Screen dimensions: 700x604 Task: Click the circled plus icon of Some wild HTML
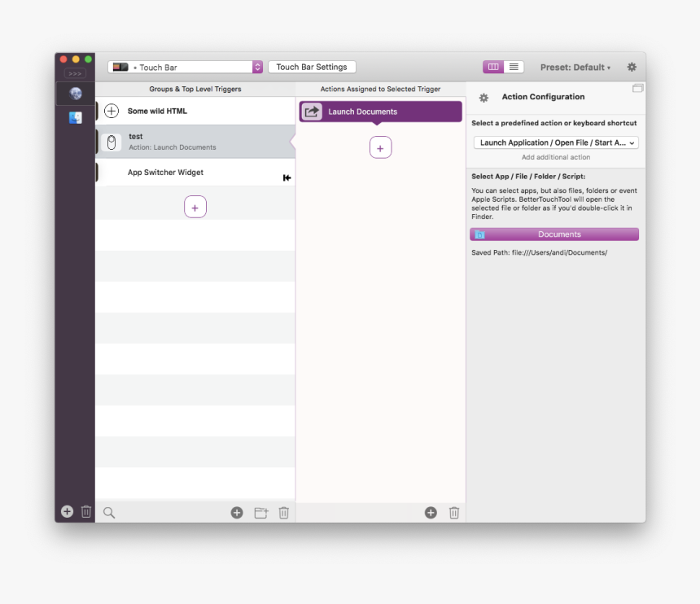point(112,111)
